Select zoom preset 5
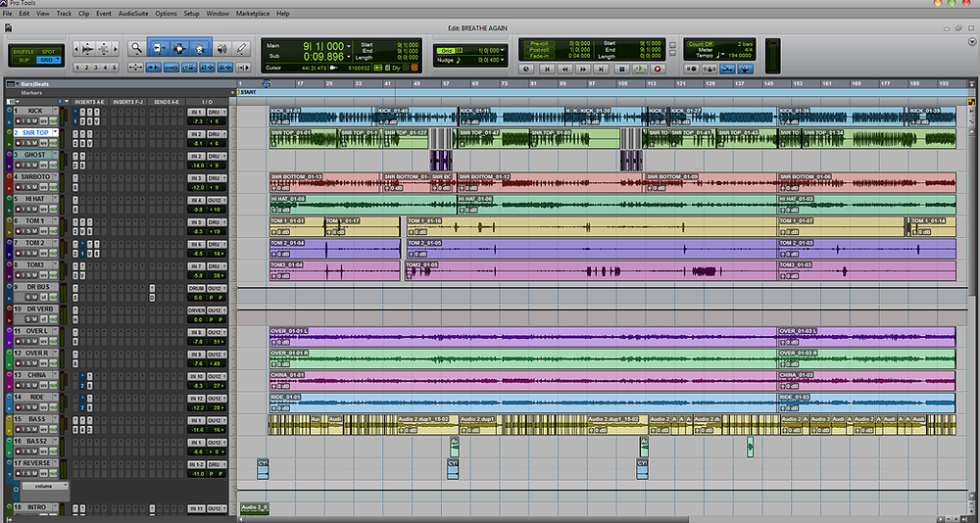This screenshot has width=980, height=523. [x=115, y=68]
